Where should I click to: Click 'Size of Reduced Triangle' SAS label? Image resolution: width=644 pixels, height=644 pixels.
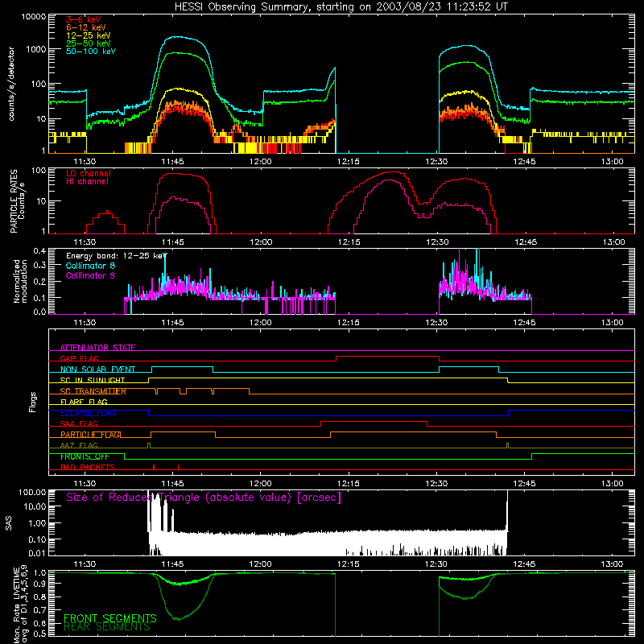pyautogui.click(x=204, y=497)
